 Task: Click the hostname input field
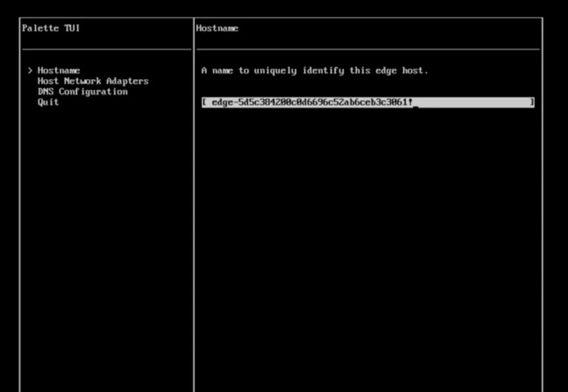click(x=368, y=102)
